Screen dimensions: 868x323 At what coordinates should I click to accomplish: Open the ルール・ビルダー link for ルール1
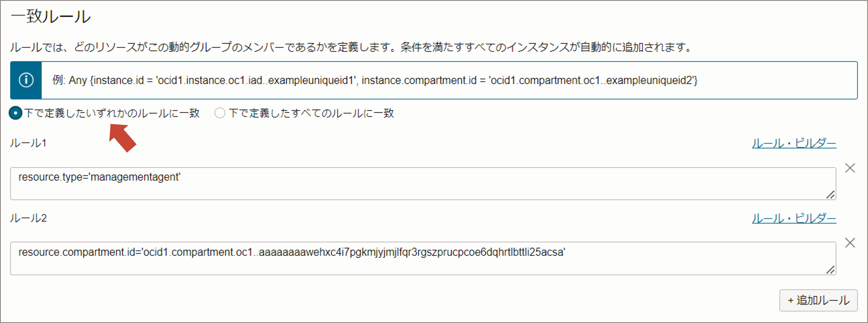(794, 143)
